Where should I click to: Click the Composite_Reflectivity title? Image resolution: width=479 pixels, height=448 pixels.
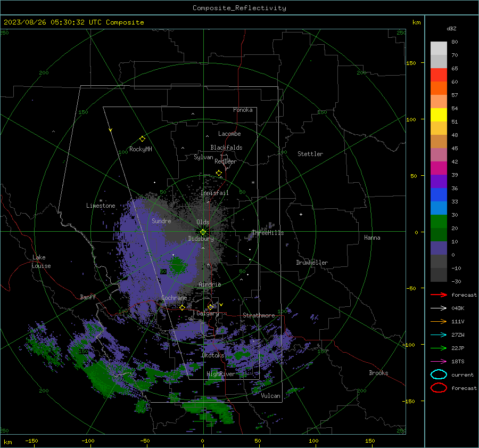click(x=239, y=8)
